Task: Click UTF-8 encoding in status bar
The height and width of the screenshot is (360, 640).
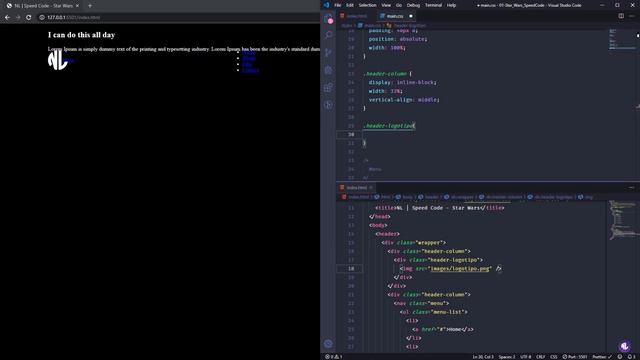Action: point(525,357)
